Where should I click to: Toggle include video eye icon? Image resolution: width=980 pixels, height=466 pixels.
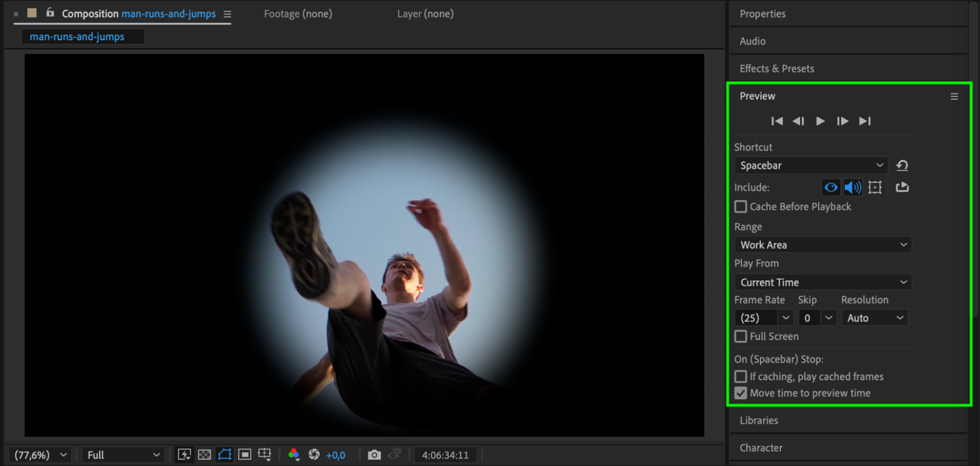[831, 187]
